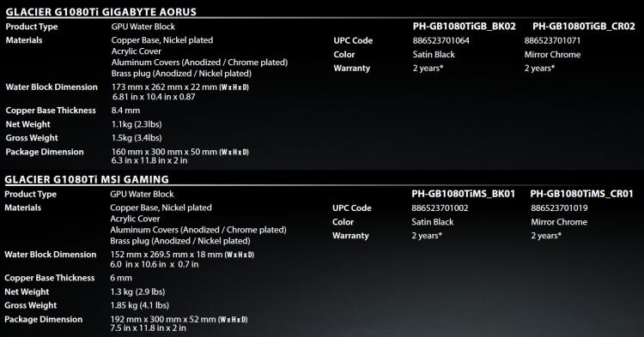Click UPC code 886523701019
Screen dimensions: 644x337
[x=559, y=208]
